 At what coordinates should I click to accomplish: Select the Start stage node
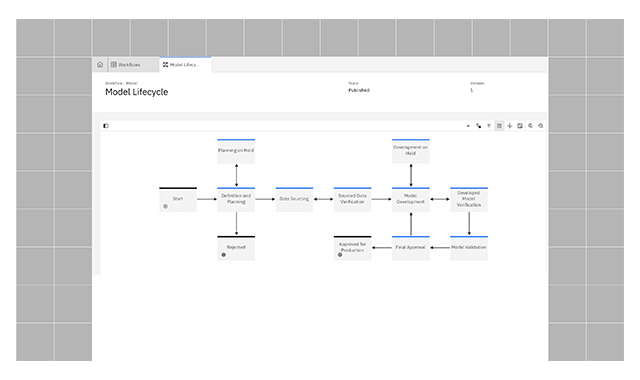click(x=178, y=200)
